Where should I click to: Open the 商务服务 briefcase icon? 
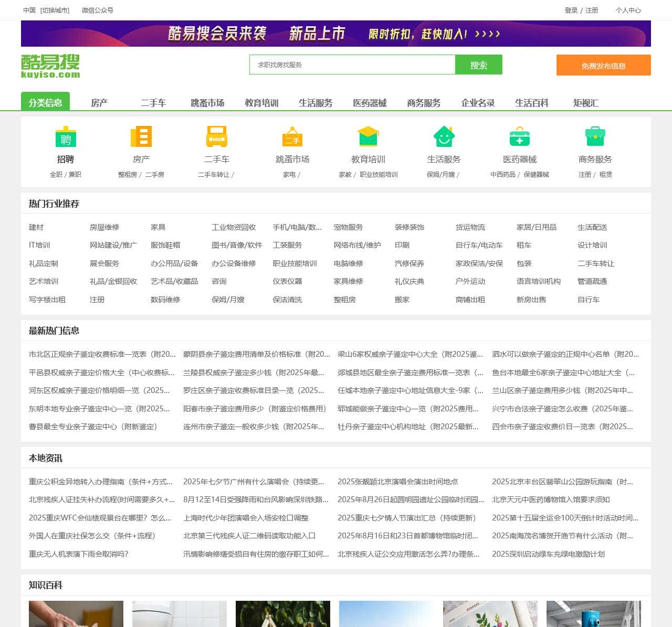coord(595,137)
